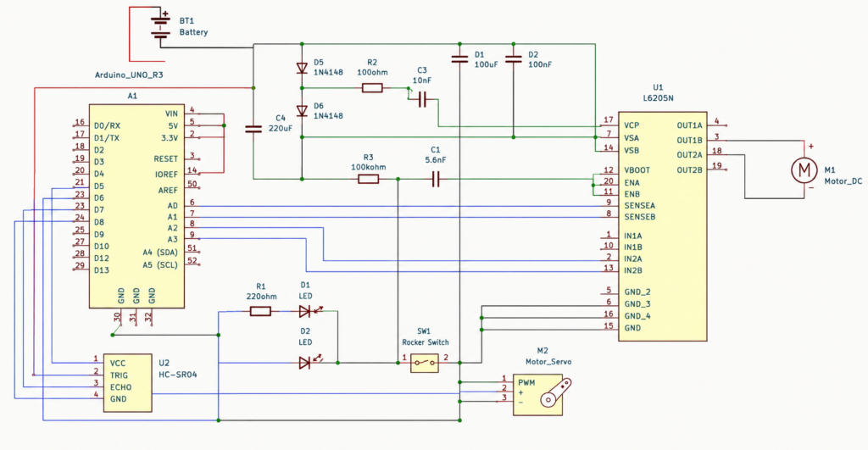This screenshot has height=450, width=868.
Task: Select the 1N4148 value beside D6
Action: (x=328, y=116)
